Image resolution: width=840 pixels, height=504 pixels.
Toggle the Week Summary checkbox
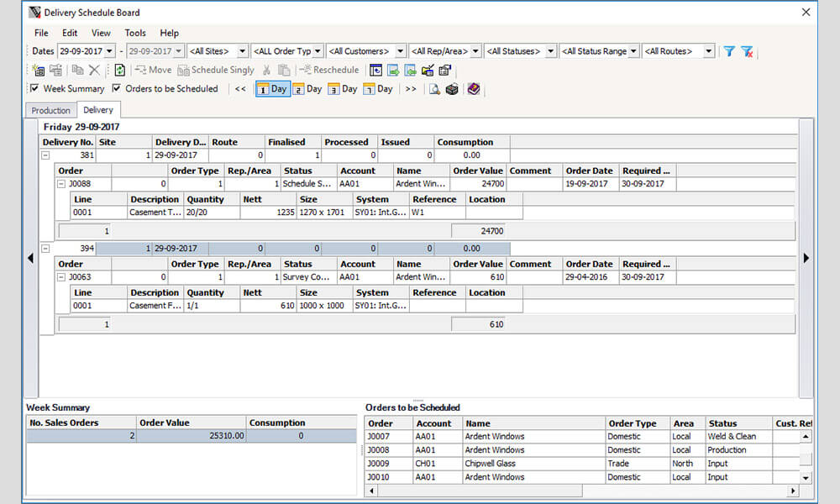34,89
